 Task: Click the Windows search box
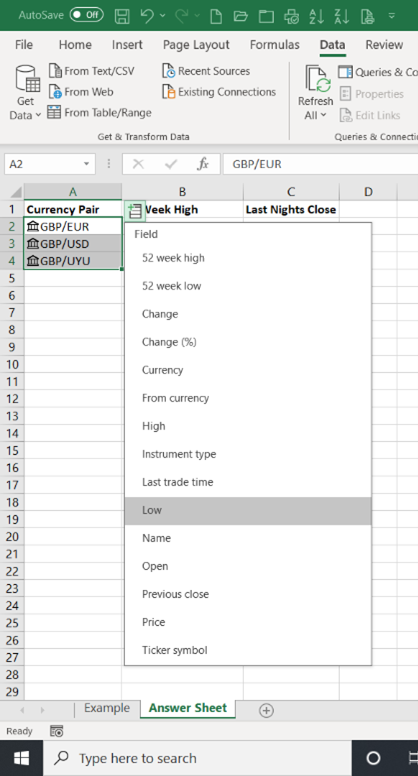[x=197, y=758]
